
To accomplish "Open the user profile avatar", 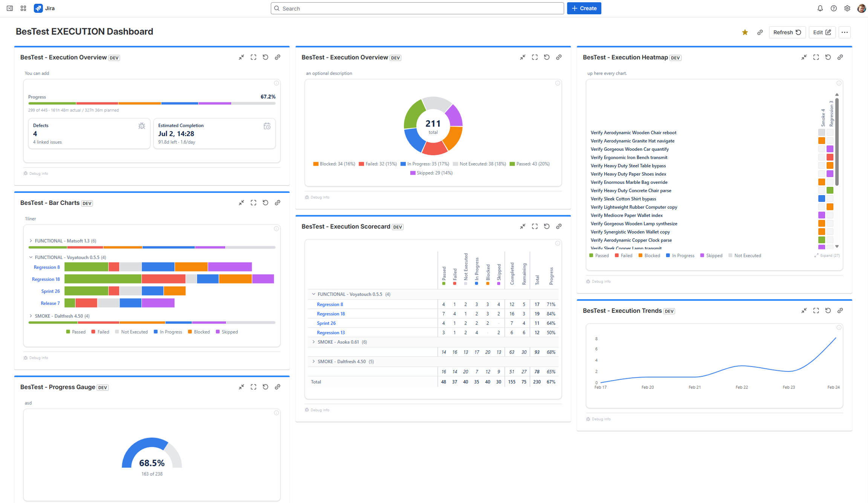I will pyautogui.click(x=862, y=8).
